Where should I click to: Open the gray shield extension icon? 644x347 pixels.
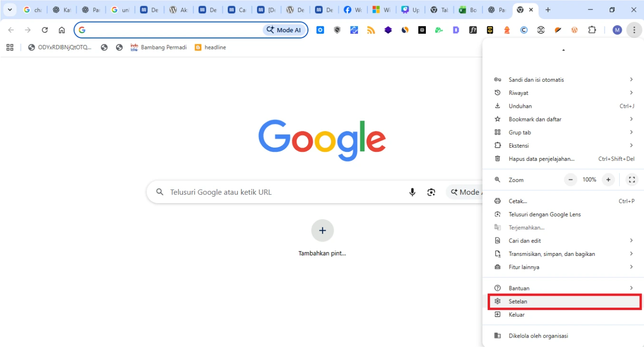[337, 30]
